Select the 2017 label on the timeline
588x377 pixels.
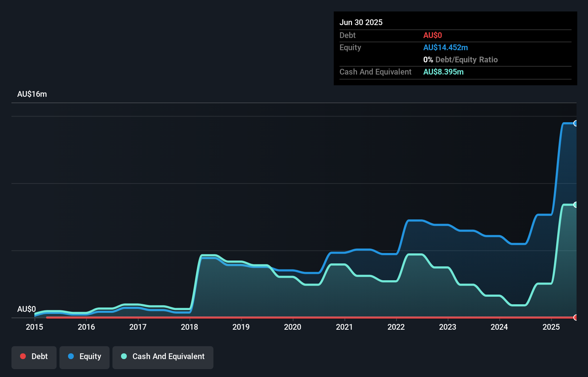pyautogui.click(x=138, y=327)
